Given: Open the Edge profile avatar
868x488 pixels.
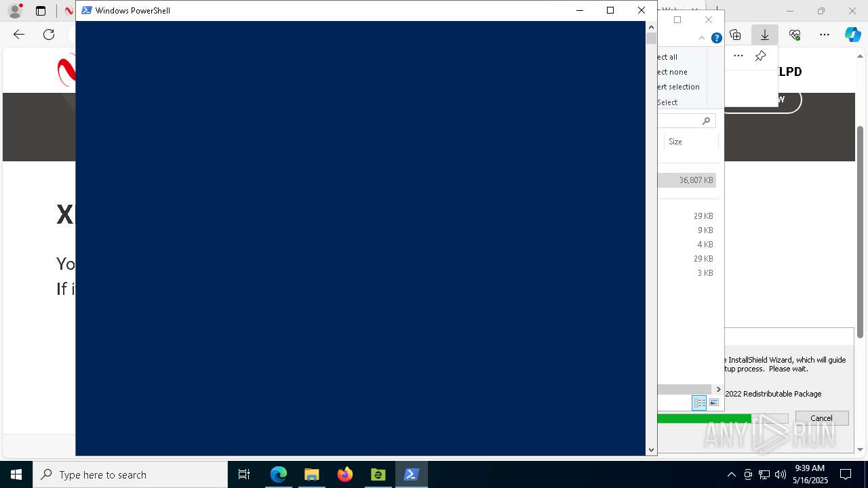Looking at the screenshot, I should pyautogui.click(x=14, y=11).
